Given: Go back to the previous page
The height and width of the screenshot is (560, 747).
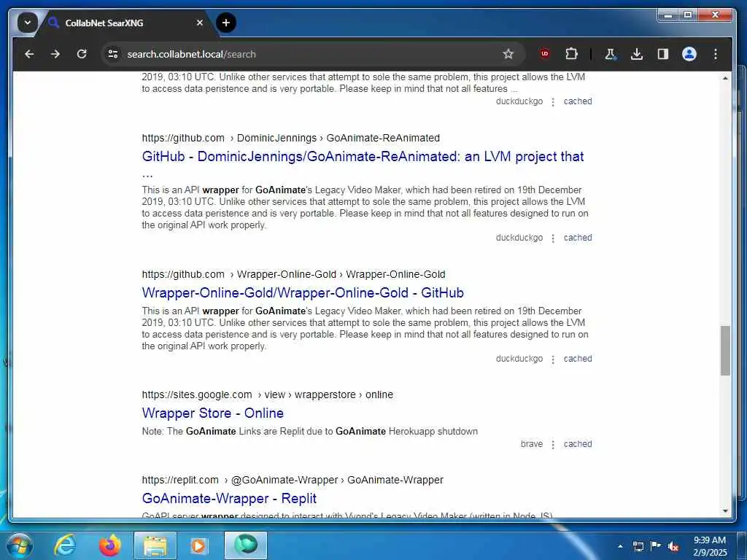Looking at the screenshot, I should point(29,54).
